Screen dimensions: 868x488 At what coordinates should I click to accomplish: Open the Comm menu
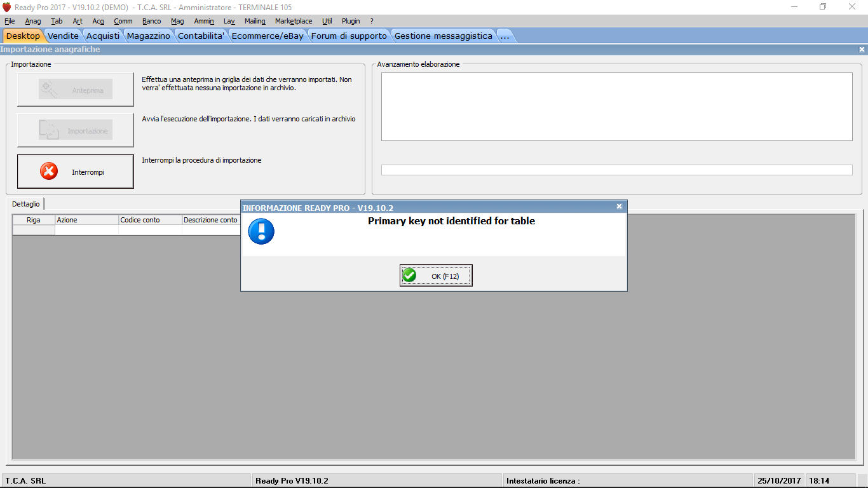pos(123,21)
